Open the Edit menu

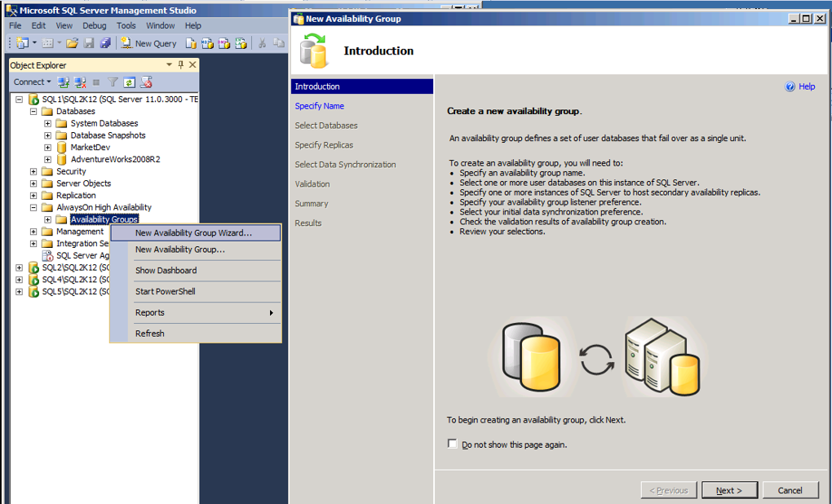(38, 25)
